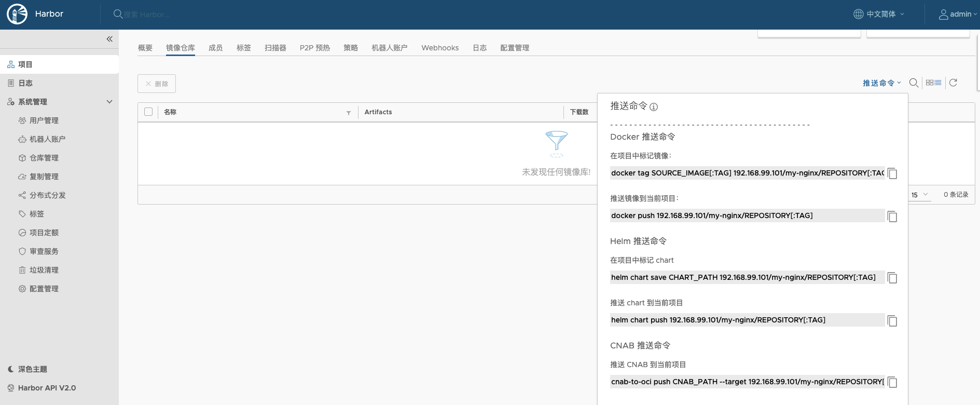980x405 pixels.
Task: Copy the docker tag command
Action: pos(892,173)
